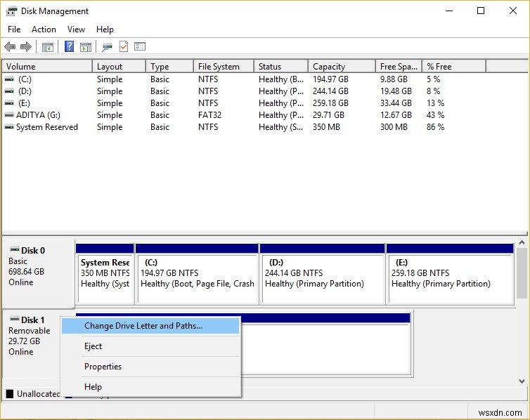Viewport: 530px width, 420px height.
Task: Open the View menu
Action: point(76,29)
